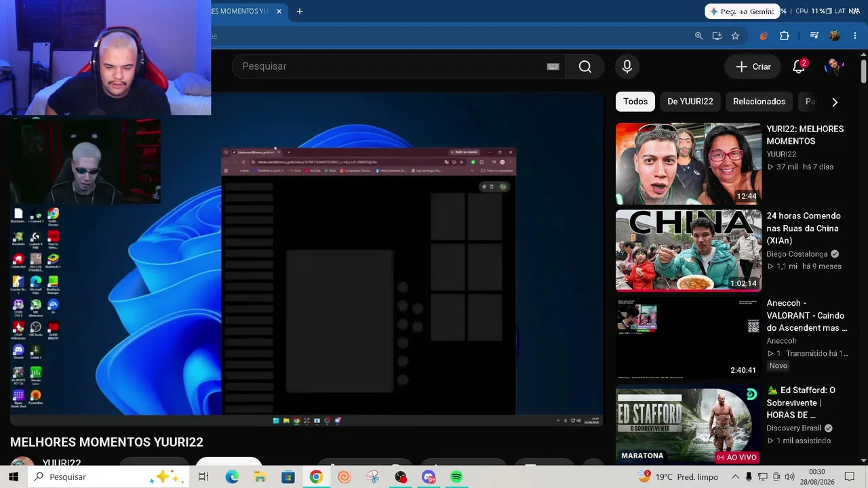
Task: Open the Ed Stafford AO VIVO thumbnail
Action: pos(688,425)
